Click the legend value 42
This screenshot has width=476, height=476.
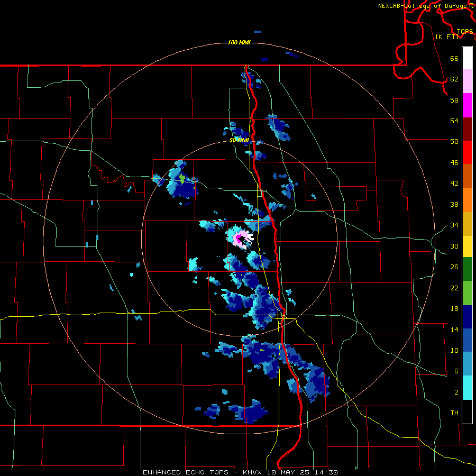pos(454,184)
